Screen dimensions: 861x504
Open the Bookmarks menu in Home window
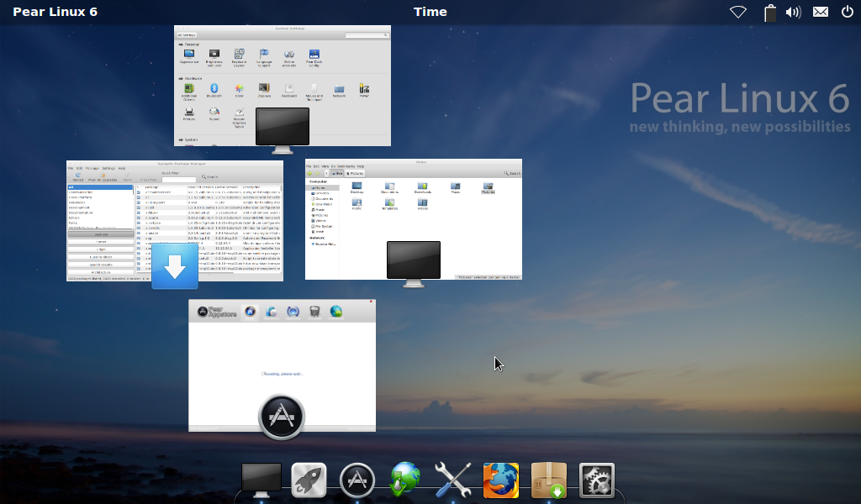(x=346, y=166)
